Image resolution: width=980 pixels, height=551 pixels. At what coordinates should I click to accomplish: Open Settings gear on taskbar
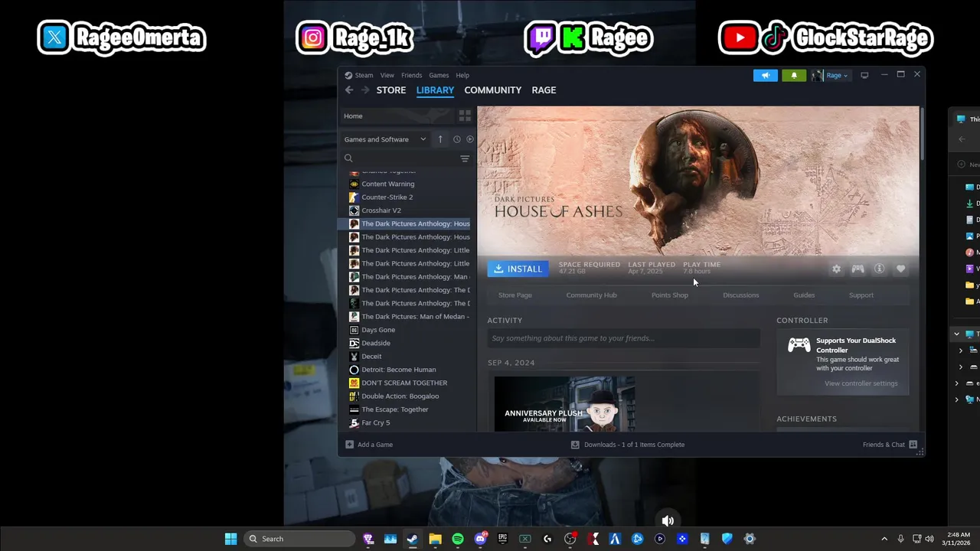750,539
